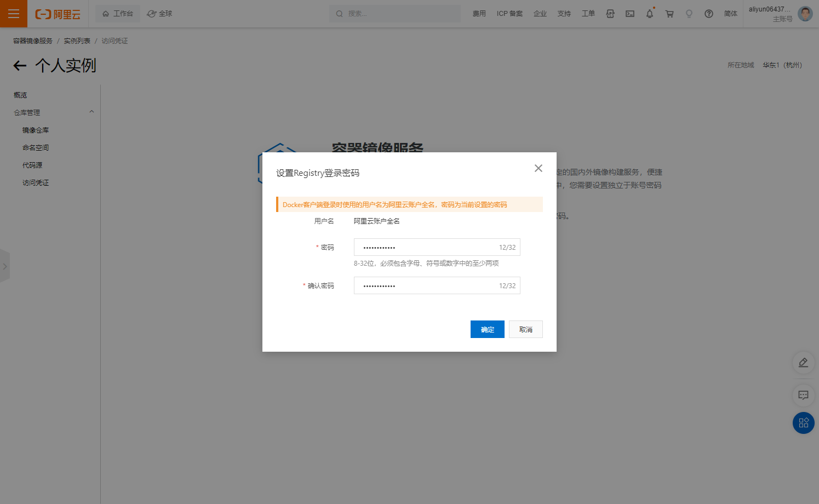
Task: Click the pencil edit icon on the right edge
Action: (803, 363)
